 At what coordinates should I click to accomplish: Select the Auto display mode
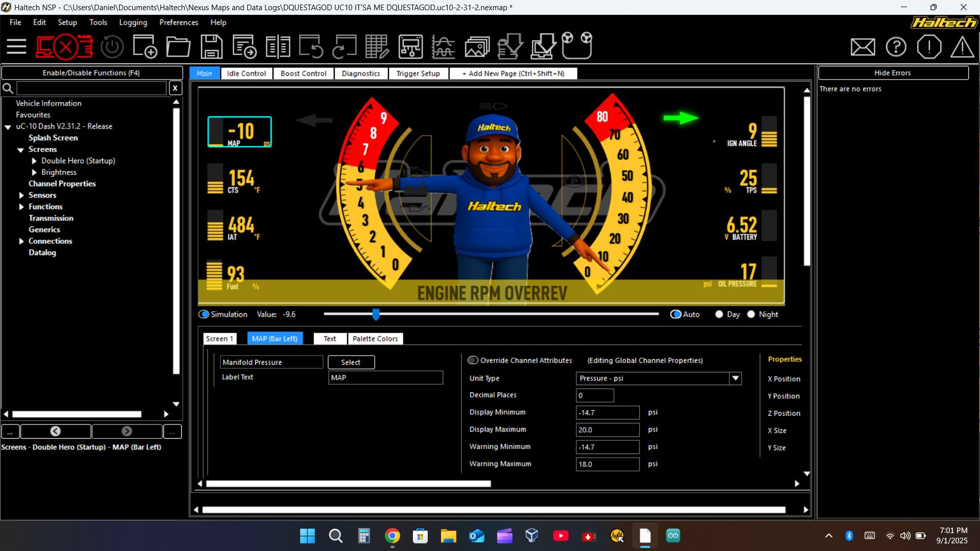click(x=676, y=314)
